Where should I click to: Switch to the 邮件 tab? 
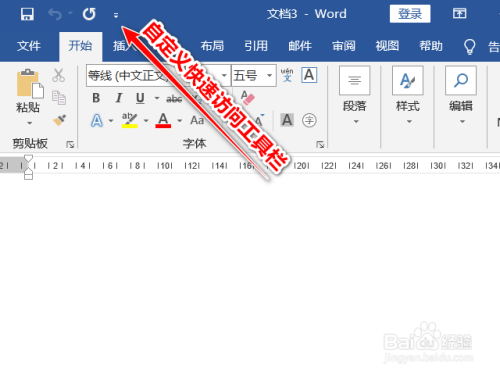point(300,46)
